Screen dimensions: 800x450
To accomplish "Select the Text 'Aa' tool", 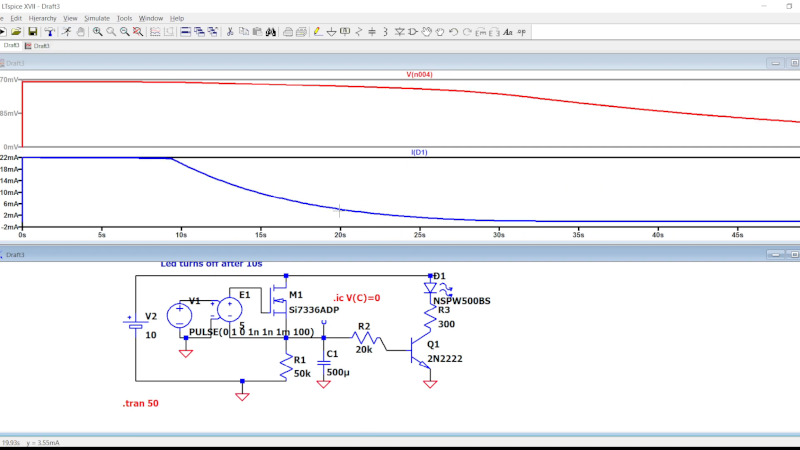I will (508, 32).
